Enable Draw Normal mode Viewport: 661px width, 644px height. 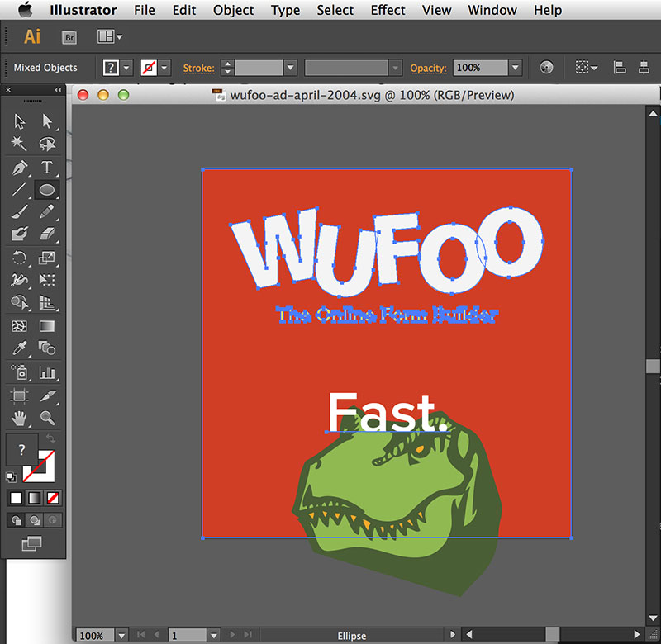click(16, 521)
